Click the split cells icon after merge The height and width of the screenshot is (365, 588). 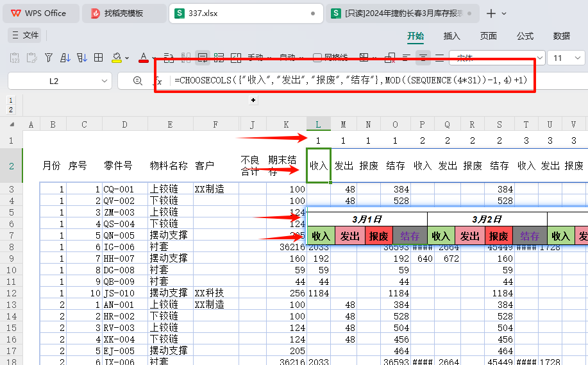point(236,58)
